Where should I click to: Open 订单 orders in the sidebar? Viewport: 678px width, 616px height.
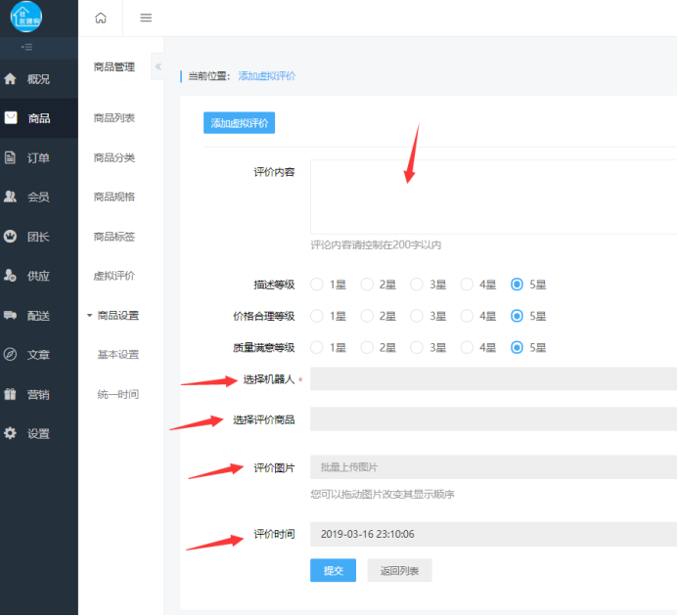tap(38, 157)
